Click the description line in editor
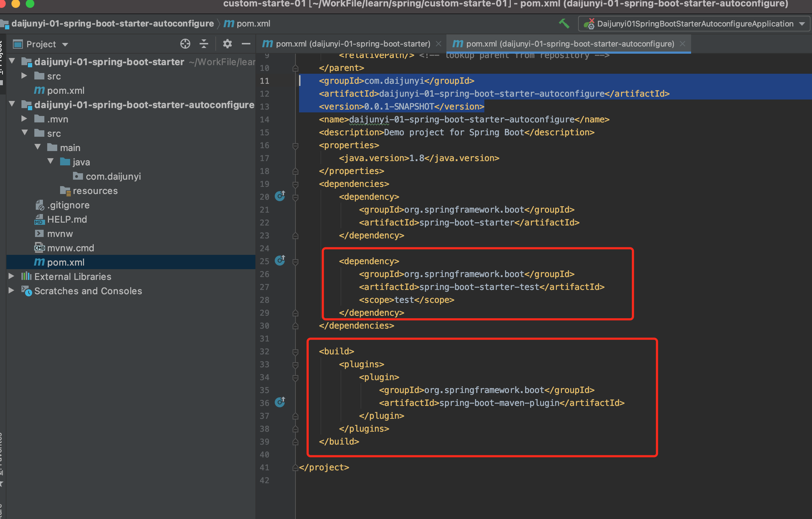 click(457, 132)
